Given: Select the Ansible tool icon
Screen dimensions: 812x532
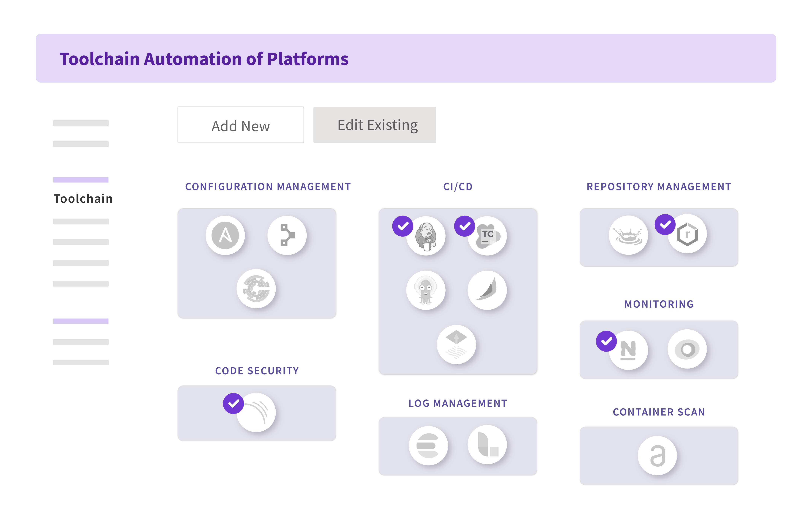Looking at the screenshot, I should pos(225,235).
